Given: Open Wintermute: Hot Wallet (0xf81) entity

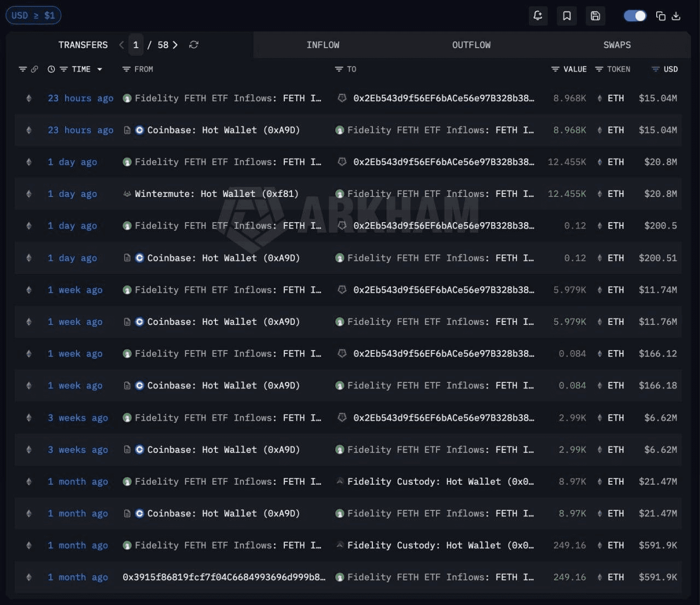Looking at the screenshot, I should [x=217, y=194].
